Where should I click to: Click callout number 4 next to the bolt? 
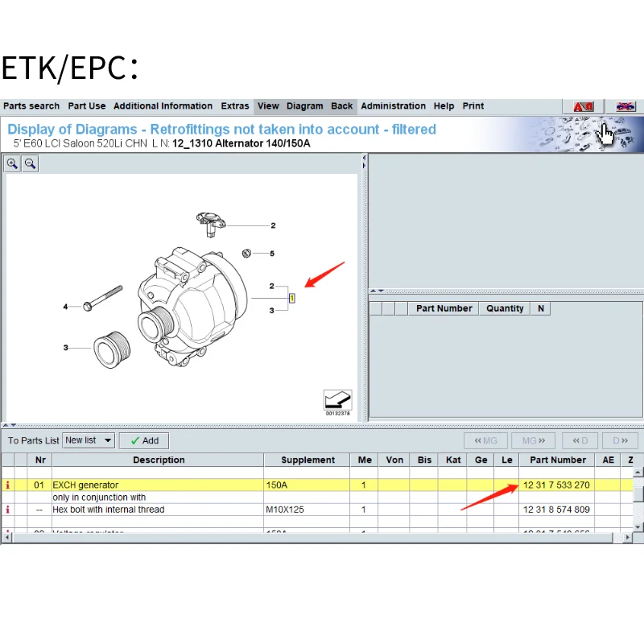coord(65,307)
